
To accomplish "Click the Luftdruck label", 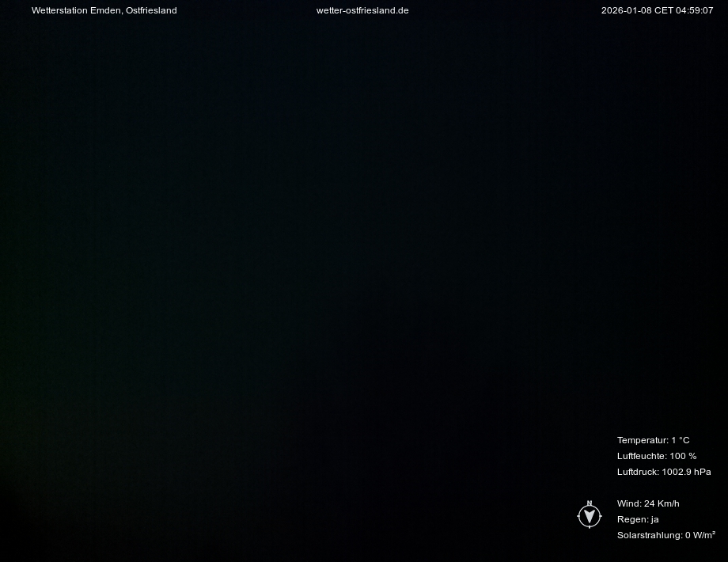I will tap(638, 472).
